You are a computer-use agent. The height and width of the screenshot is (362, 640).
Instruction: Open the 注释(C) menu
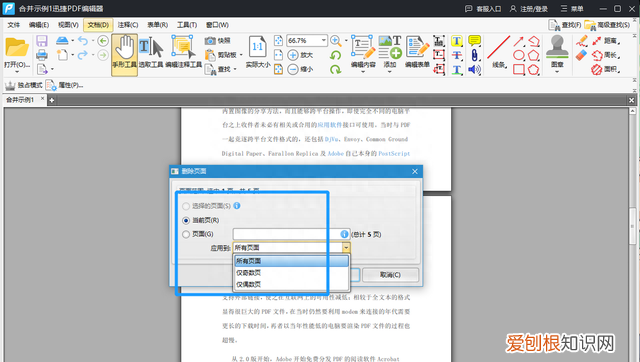tap(128, 25)
